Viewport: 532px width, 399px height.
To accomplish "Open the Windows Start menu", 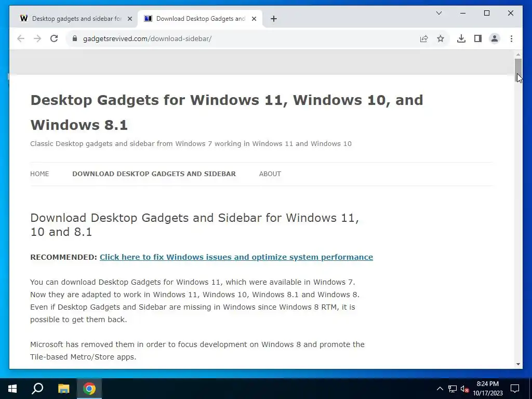I will [12, 389].
